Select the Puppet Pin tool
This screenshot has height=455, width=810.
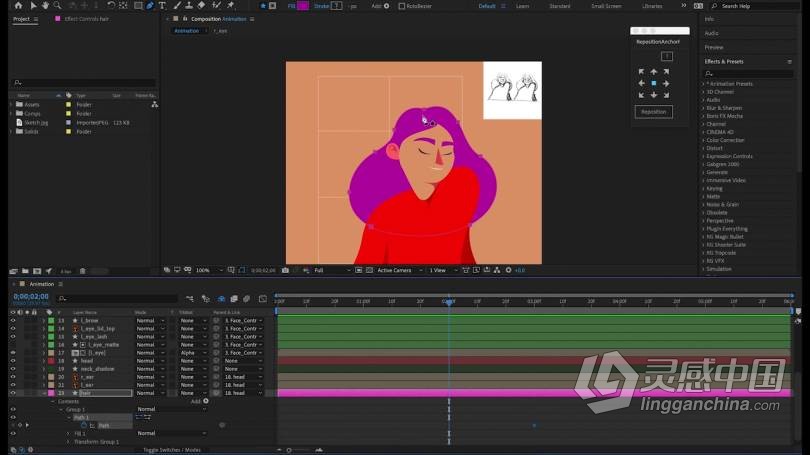tap(231, 6)
